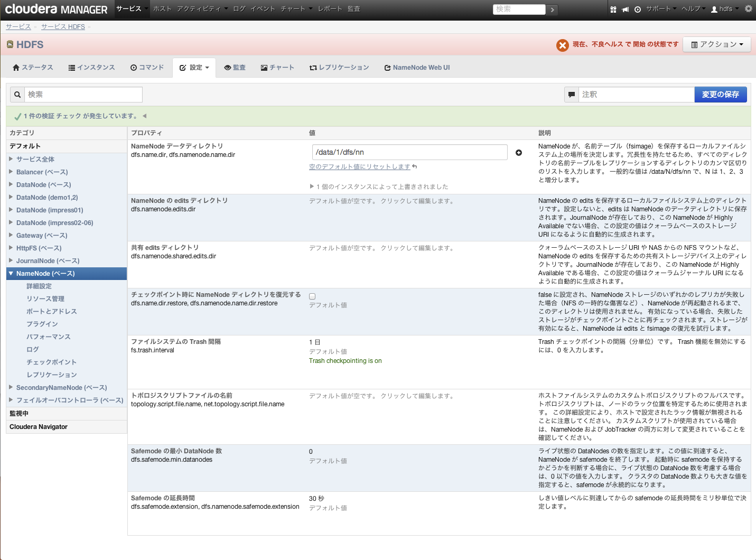The width and height of the screenshot is (756, 560).
Task: Open the ホスト menu in top bar
Action: [x=162, y=9]
